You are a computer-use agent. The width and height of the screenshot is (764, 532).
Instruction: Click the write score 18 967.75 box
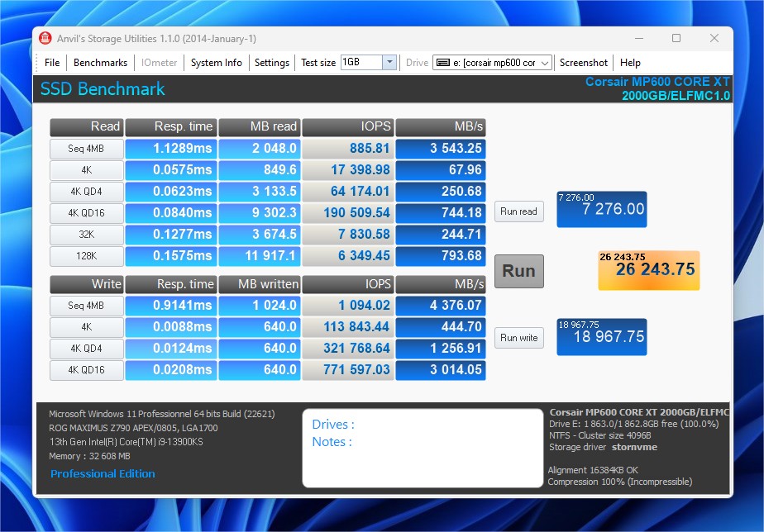tap(602, 337)
